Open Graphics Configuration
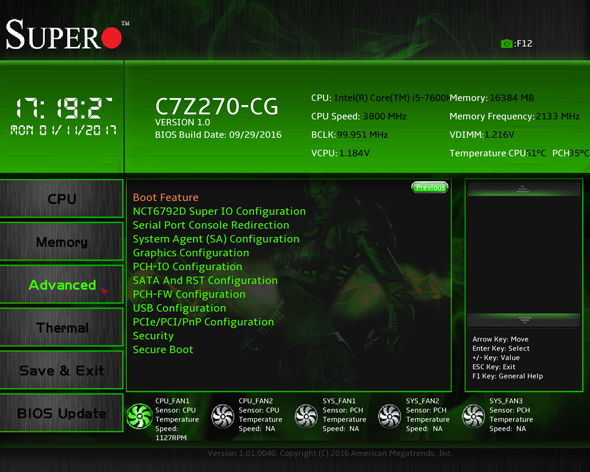Screen dimensions: 590x472 tap(191, 253)
